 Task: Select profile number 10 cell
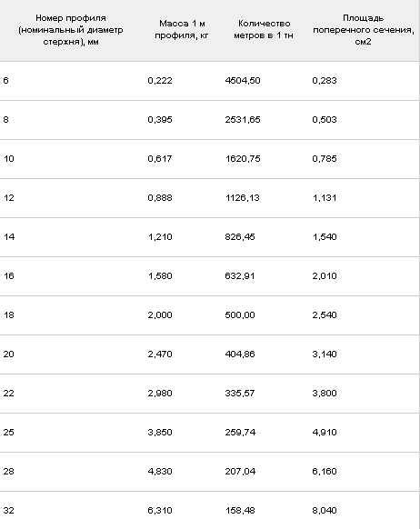coord(9,159)
